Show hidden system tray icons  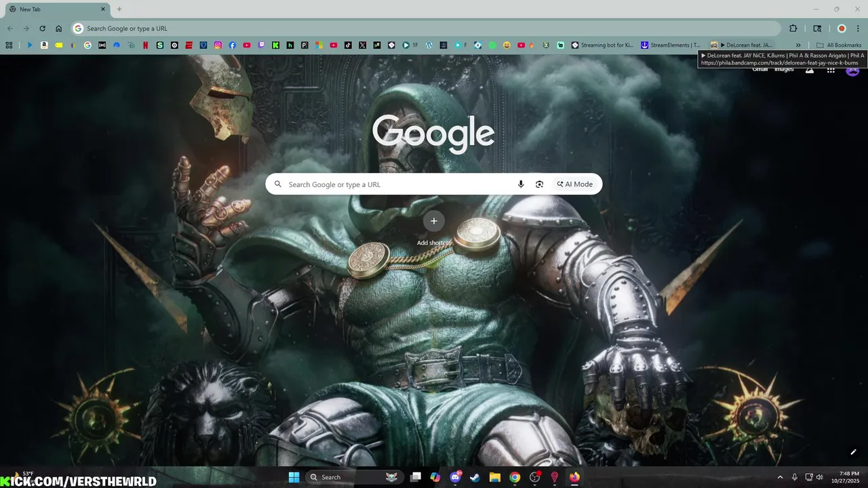tap(780, 477)
